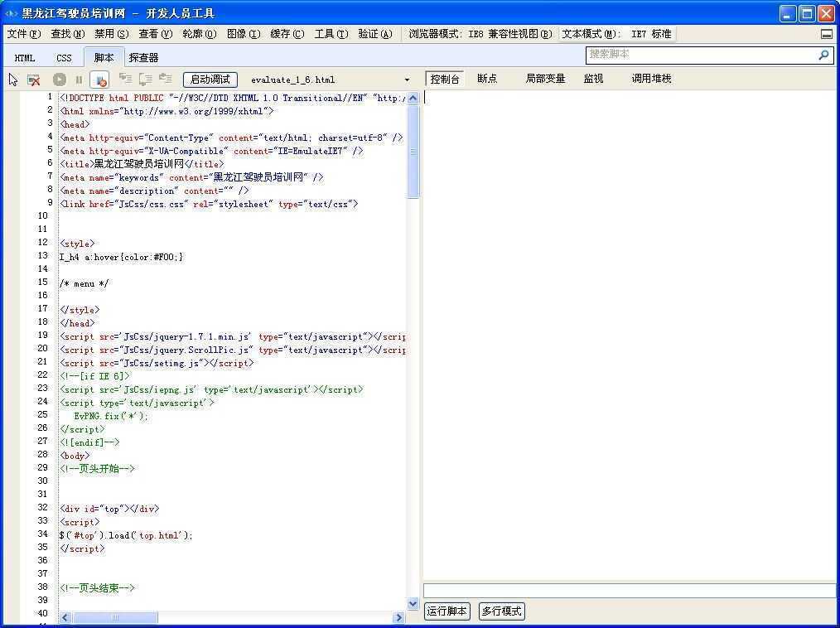Click the search magnifier icon
The width and height of the screenshot is (840, 628).
[x=824, y=55]
